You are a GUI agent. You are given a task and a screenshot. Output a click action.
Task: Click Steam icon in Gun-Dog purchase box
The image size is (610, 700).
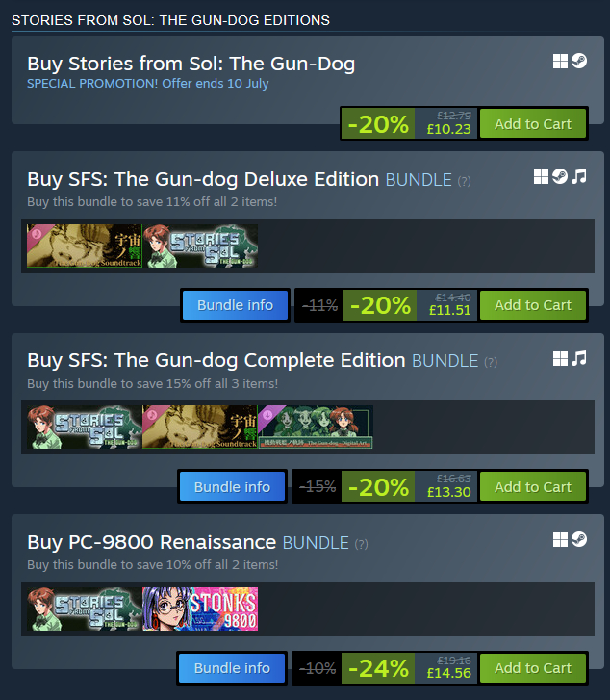579,62
